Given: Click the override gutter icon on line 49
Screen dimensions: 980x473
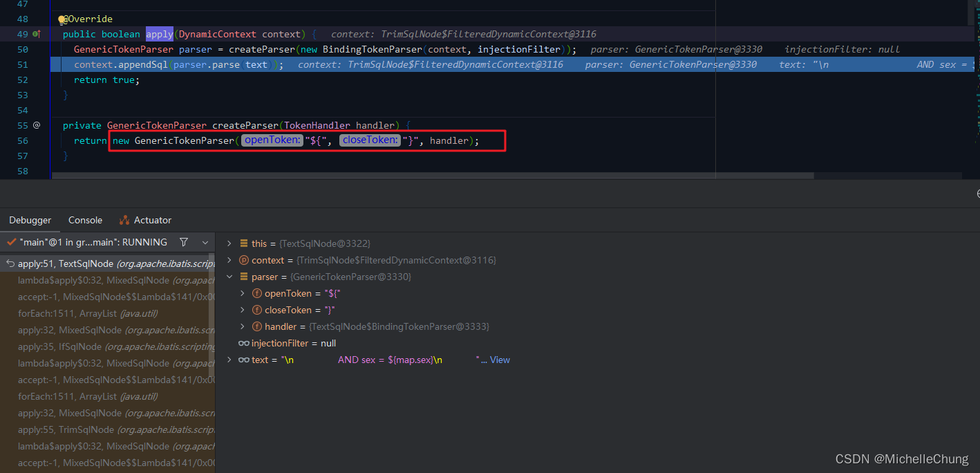Looking at the screenshot, I should click(37, 34).
